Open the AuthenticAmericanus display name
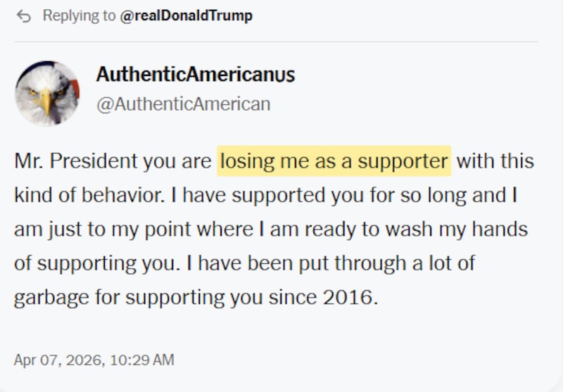Screen dimensions: 563x392 click(195, 75)
